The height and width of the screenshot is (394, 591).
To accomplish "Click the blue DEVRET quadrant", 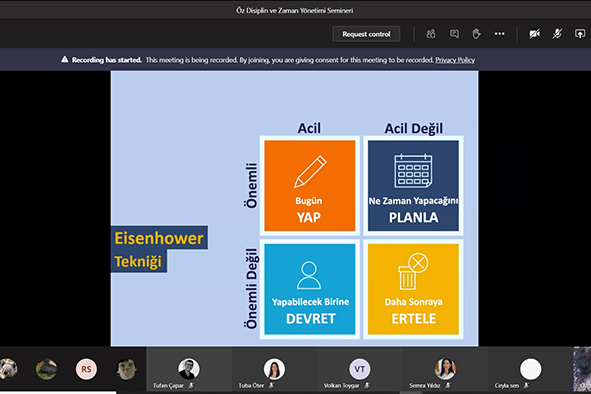I will (x=309, y=289).
